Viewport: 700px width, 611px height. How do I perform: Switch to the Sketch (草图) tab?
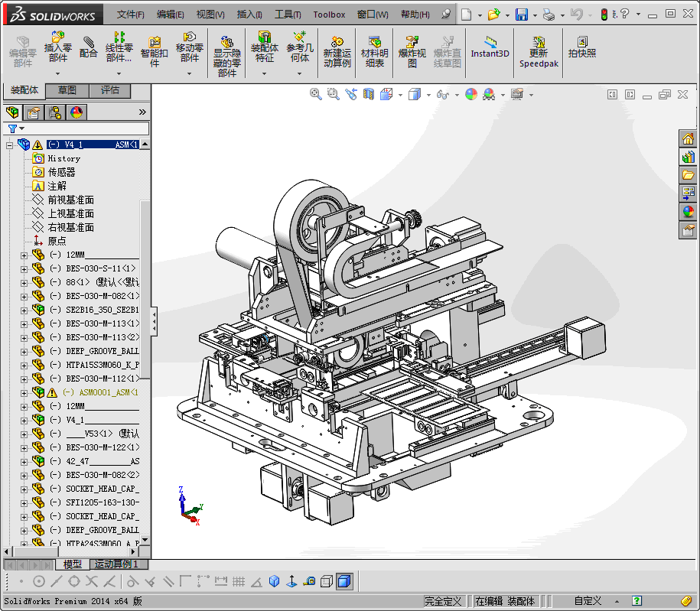click(x=67, y=90)
